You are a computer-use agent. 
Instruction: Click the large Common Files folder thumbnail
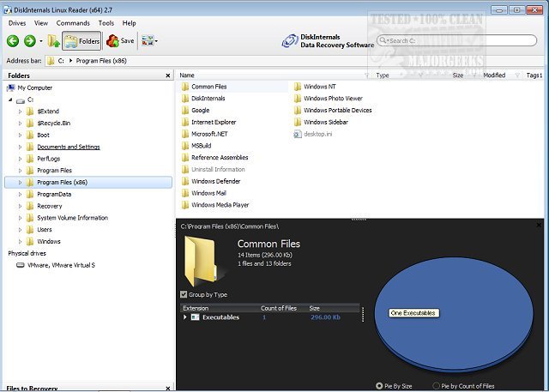click(200, 261)
